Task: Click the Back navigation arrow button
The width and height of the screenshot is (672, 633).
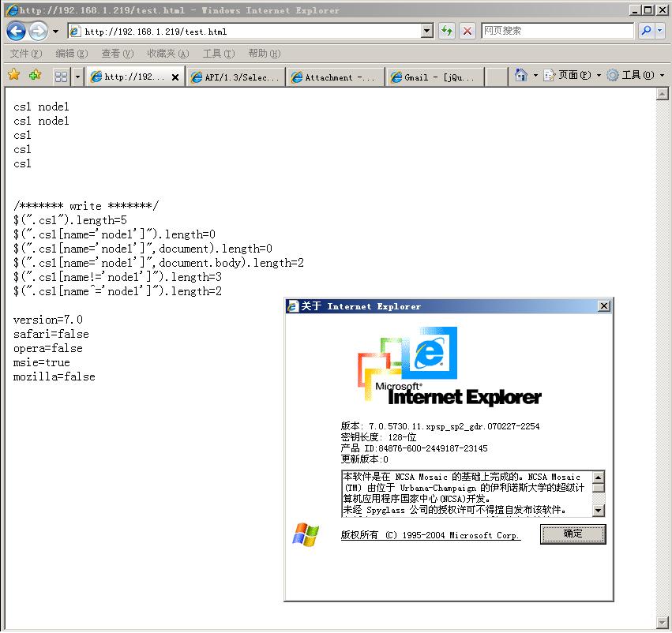Action: pos(16,32)
